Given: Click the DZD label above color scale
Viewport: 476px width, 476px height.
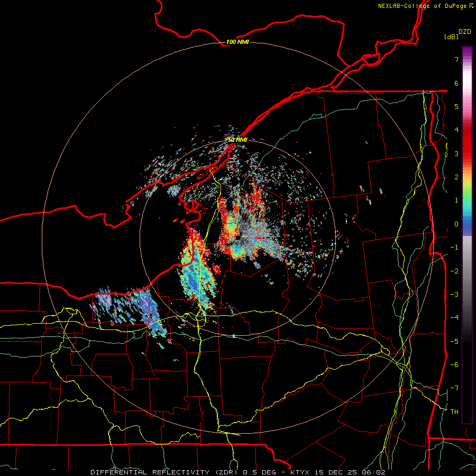Looking at the screenshot, I should [465, 32].
